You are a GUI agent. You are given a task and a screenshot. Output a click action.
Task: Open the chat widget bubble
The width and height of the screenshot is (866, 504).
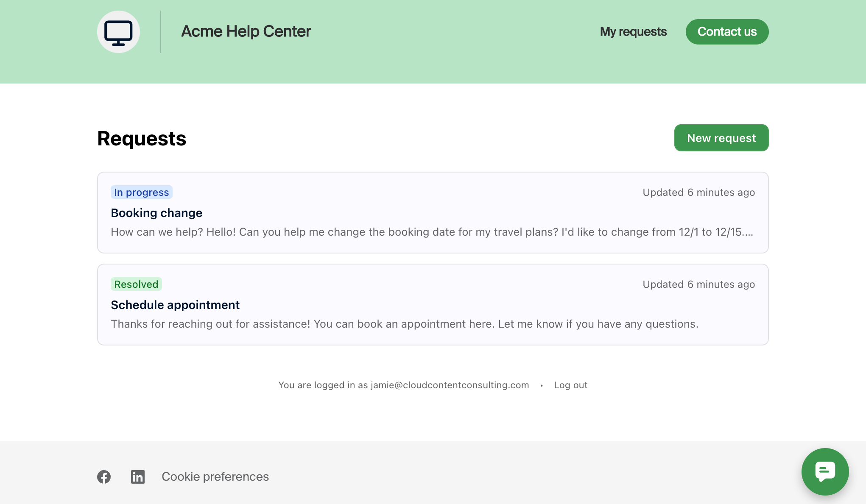click(825, 471)
